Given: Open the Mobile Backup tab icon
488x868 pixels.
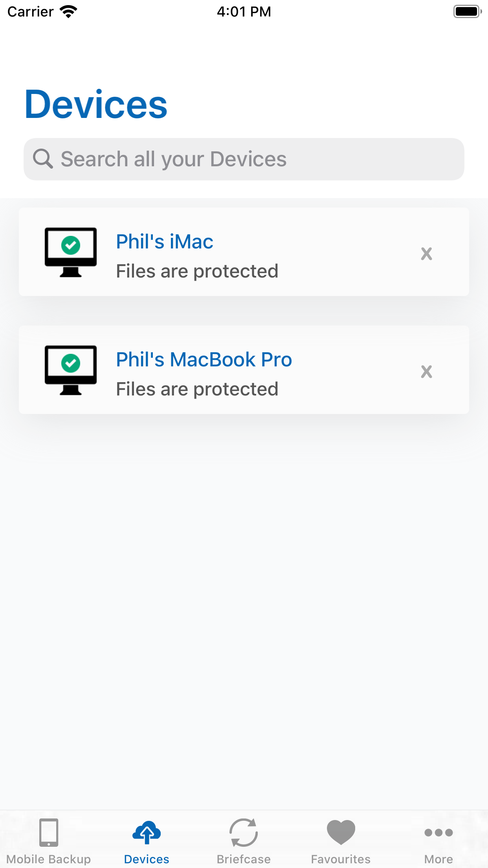Looking at the screenshot, I should pyautogui.click(x=49, y=833).
